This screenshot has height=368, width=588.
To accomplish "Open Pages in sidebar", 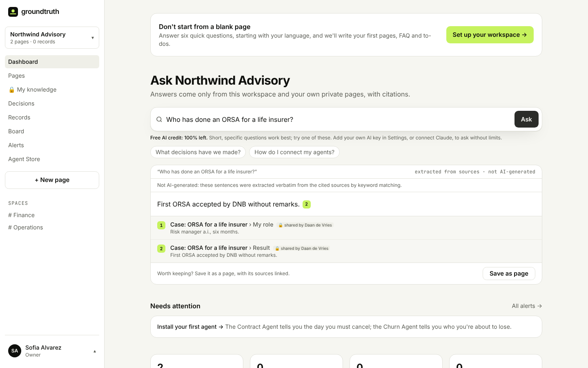I will tap(52, 76).
